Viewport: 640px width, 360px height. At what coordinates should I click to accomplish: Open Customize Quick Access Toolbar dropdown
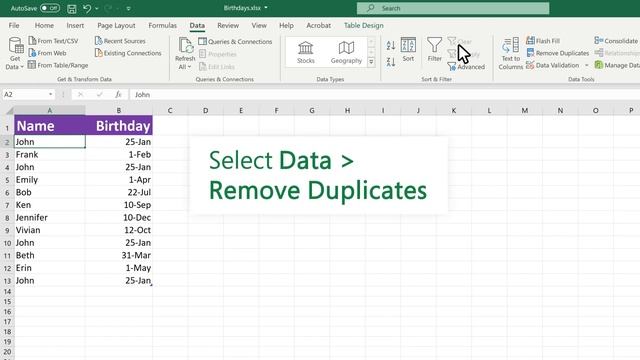pos(128,8)
